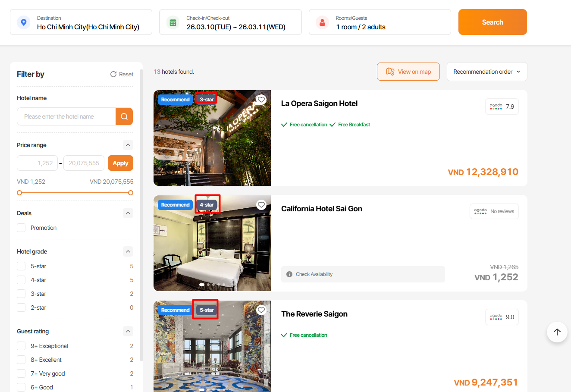Click the 3-star badge on La Opera photo
The height and width of the screenshot is (392, 571).
click(x=207, y=100)
